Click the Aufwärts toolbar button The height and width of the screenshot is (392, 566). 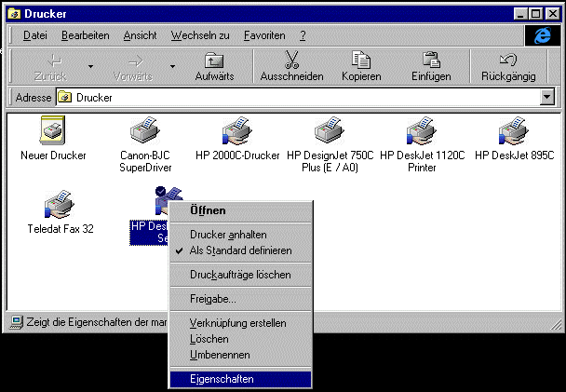click(213, 66)
